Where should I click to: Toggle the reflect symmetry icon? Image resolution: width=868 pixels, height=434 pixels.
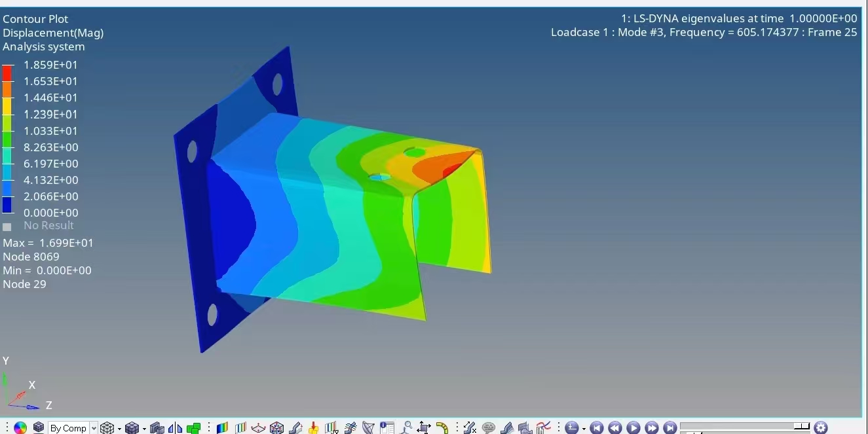click(175, 428)
